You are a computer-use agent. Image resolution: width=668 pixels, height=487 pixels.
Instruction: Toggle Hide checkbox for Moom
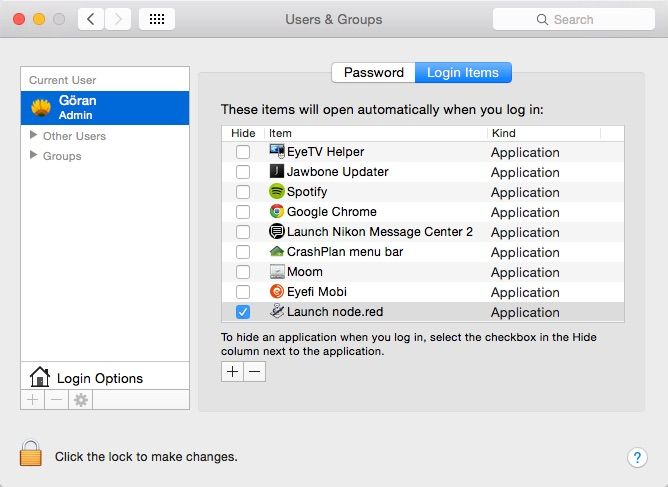(243, 272)
